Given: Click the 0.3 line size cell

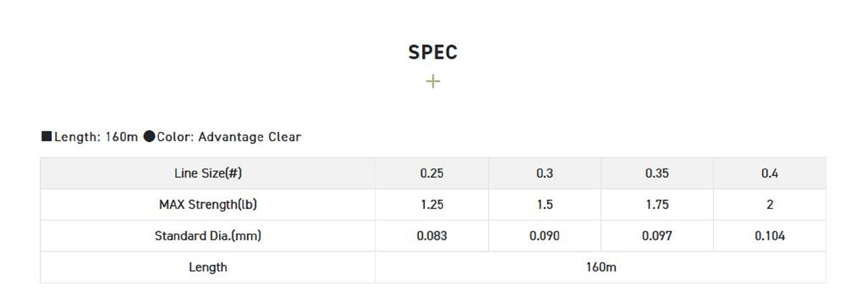Looking at the screenshot, I should (545, 173).
